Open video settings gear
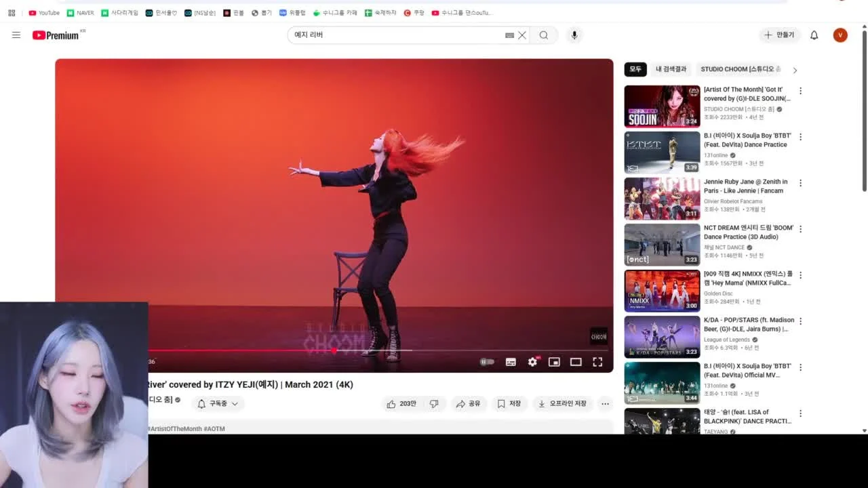This screenshot has height=488, width=868. coord(532,362)
